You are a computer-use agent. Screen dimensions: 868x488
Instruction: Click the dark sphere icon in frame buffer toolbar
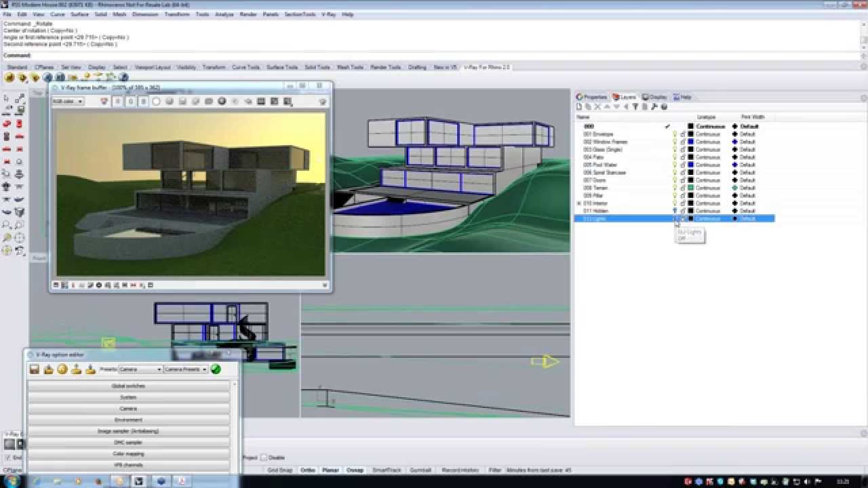click(x=222, y=102)
